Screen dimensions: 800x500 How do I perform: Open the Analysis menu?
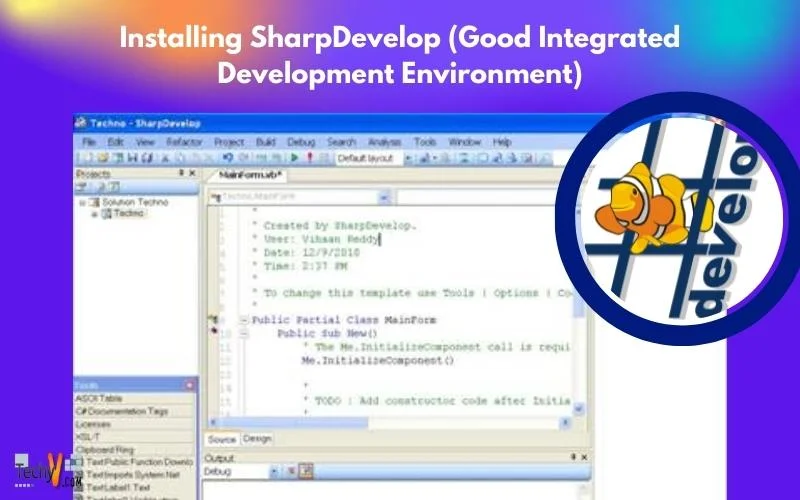[384, 142]
